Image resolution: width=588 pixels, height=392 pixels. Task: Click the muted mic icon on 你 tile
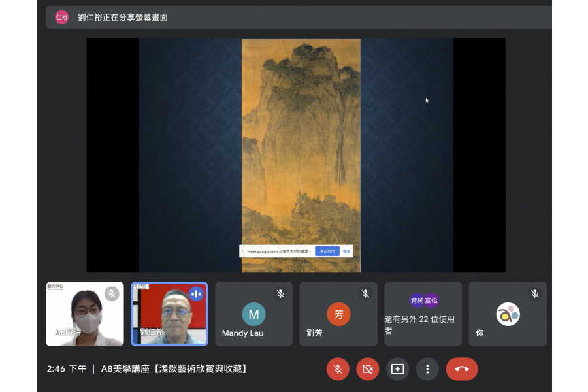point(534,294)
